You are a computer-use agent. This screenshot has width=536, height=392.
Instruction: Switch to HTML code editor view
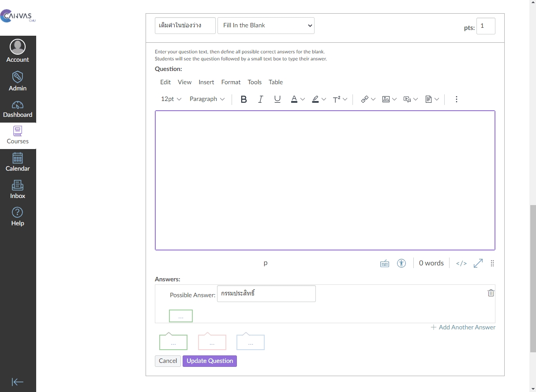461,263
